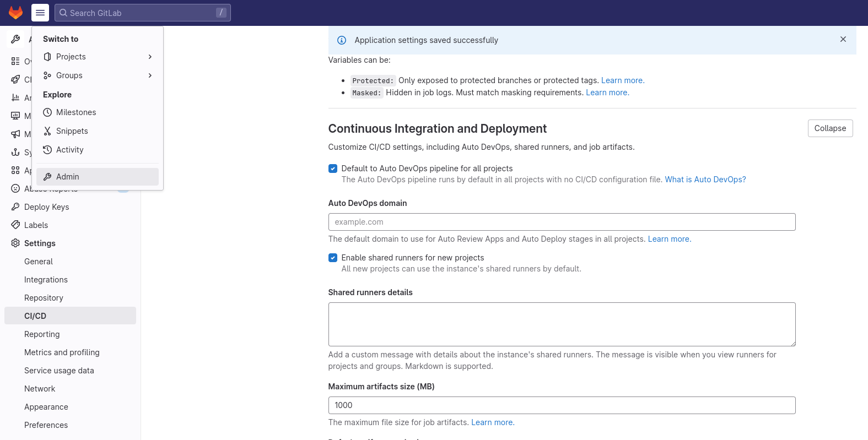Click the Labels tag icon in sidebar

tap(15, 225)
